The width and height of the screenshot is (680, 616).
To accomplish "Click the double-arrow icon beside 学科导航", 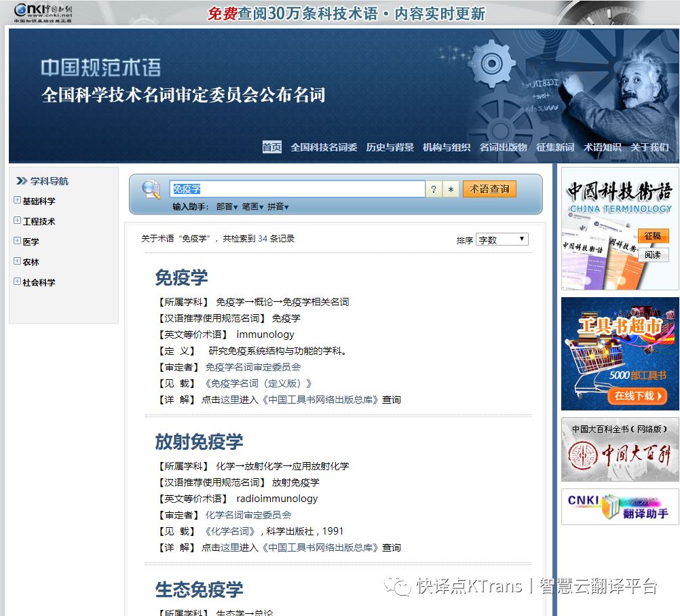I will pos(22,181).
